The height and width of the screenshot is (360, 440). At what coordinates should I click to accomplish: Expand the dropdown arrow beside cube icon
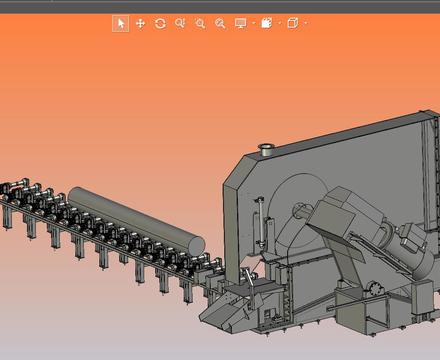click(x=306, y=23)
